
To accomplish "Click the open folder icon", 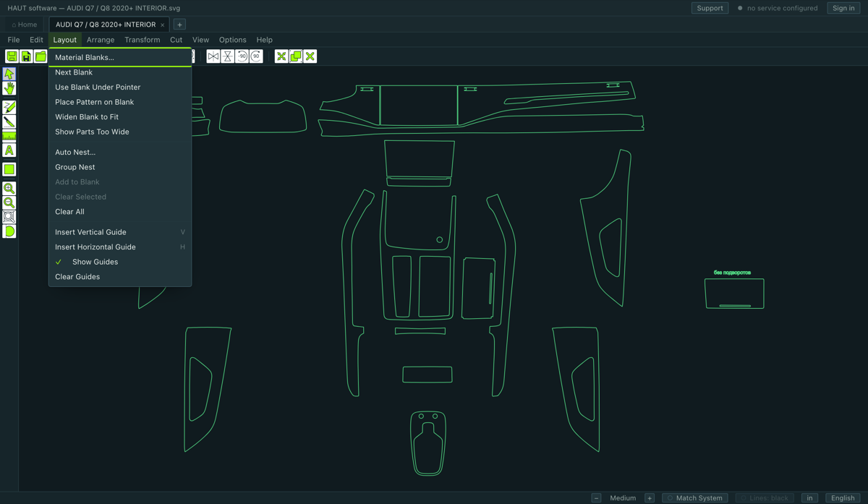I will pyautogui.click(x=41, y=56).
